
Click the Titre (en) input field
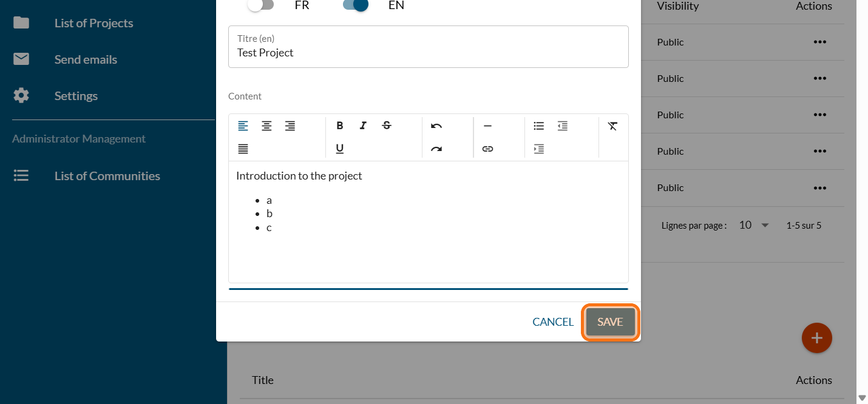coord(428,53)
